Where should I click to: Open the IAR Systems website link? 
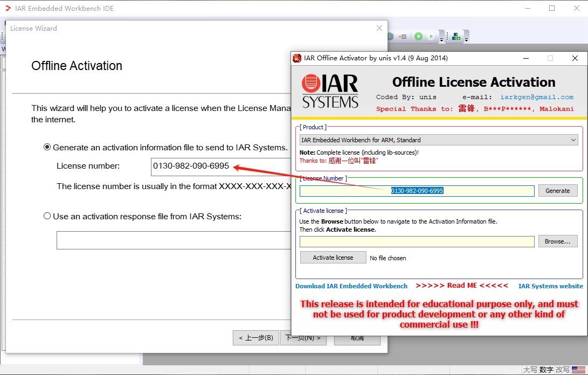(x=550, y=286)
